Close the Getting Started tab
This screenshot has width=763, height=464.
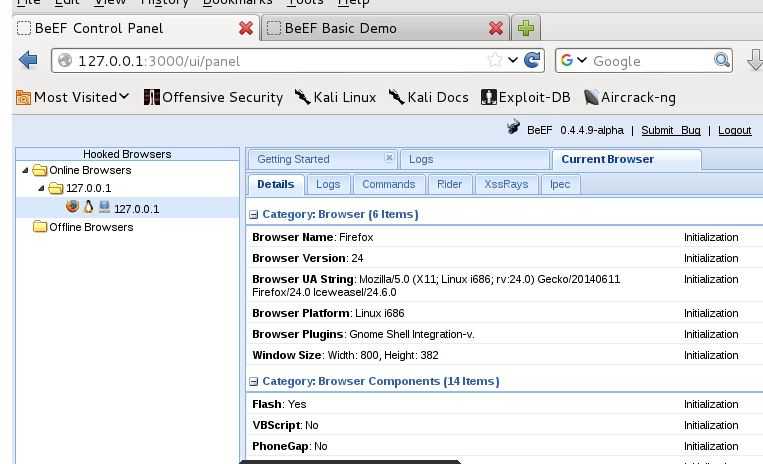389,158
